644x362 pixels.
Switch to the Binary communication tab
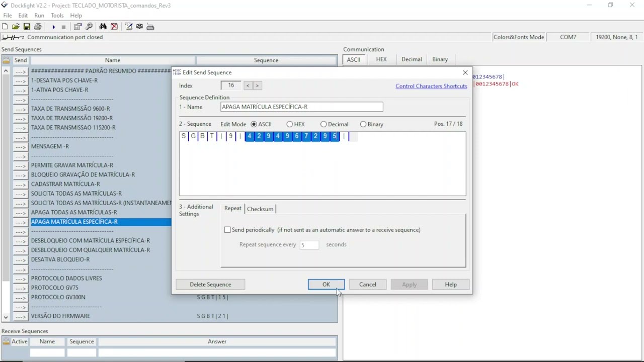coord(440,59)
